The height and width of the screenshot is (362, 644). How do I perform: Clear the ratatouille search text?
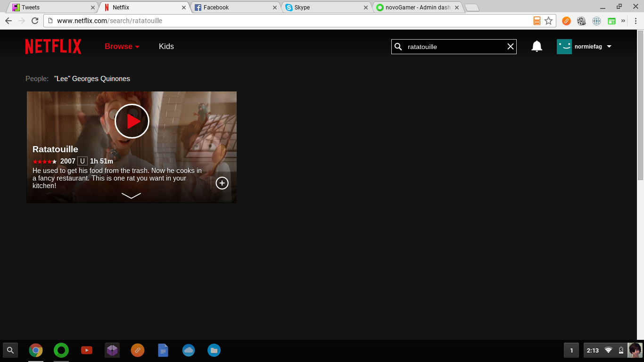point(510,46)
